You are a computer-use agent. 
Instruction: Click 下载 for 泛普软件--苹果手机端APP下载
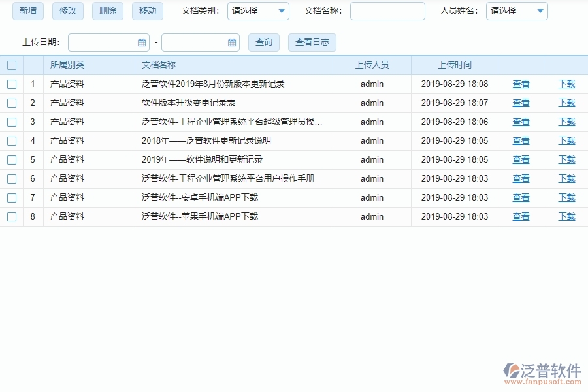point(566,216)
